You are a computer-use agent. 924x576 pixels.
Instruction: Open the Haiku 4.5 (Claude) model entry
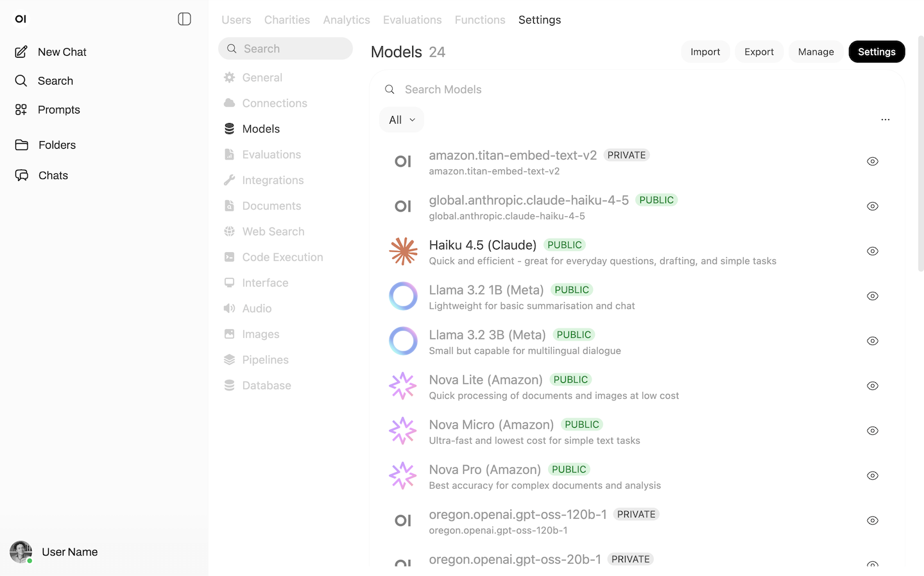(x=635, y=251)
